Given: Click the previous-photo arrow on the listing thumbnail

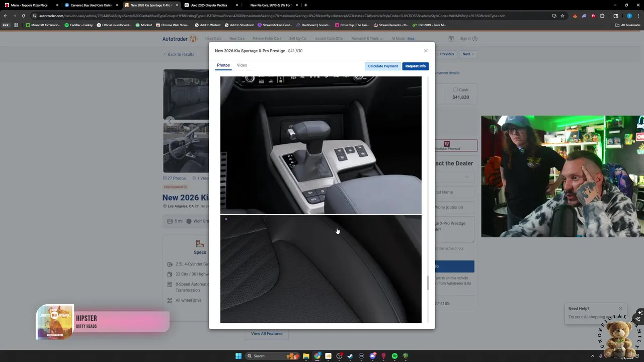Looking at the screenshot, I should (170, 121).
